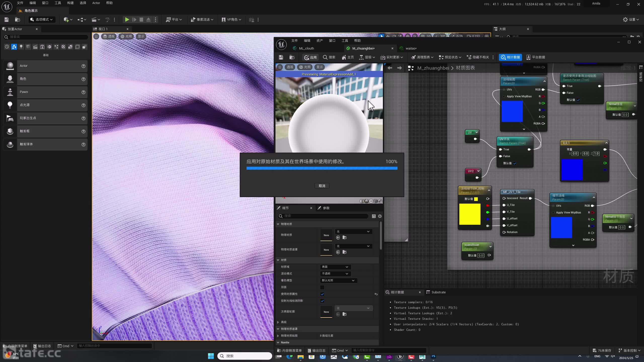Click 取消 cancel in progress dialog

click(x=322, y=186)
